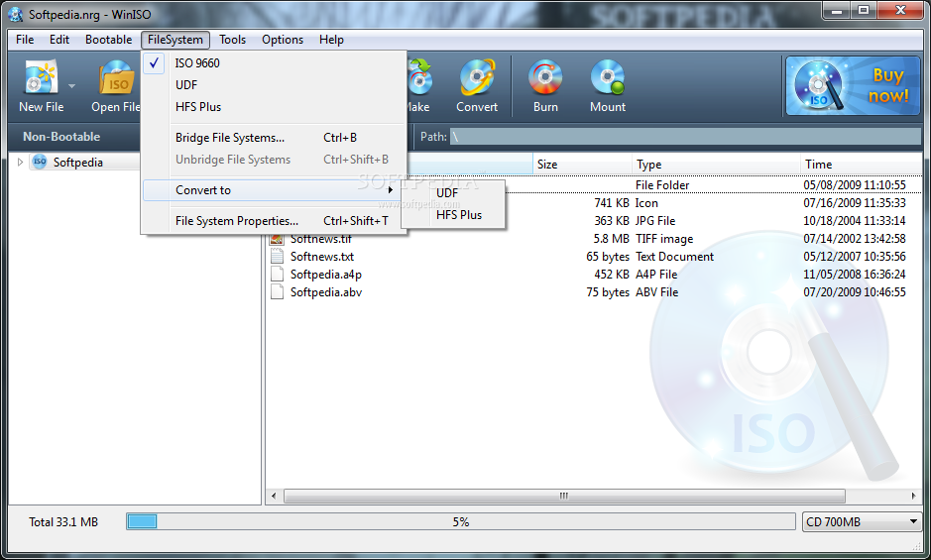This screenshot has width=931, height=560.
Task: Click the Softnews.tif image file icon
Action: coord(277,239)
